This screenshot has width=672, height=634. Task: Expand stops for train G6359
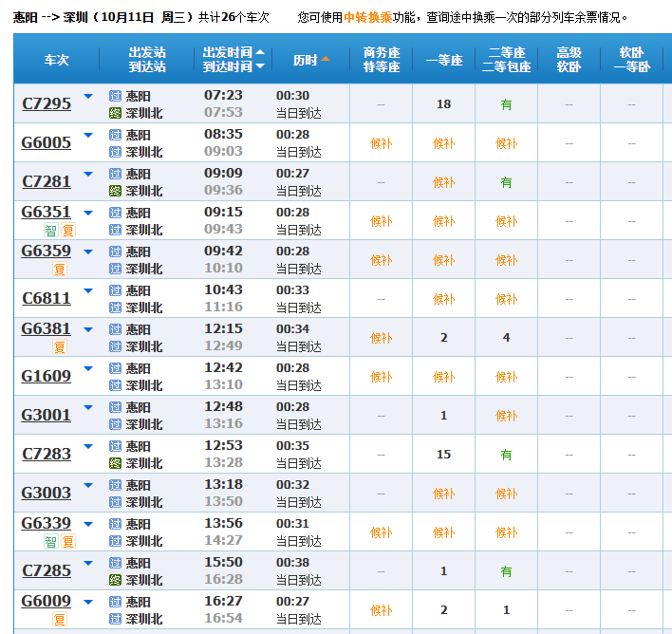tap(88, 252)
